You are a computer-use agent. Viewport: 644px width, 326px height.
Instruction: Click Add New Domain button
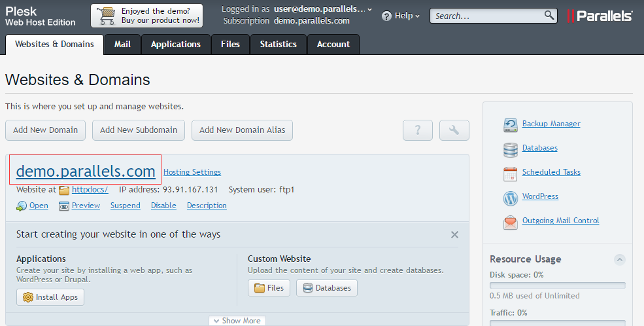coord(46,130)
